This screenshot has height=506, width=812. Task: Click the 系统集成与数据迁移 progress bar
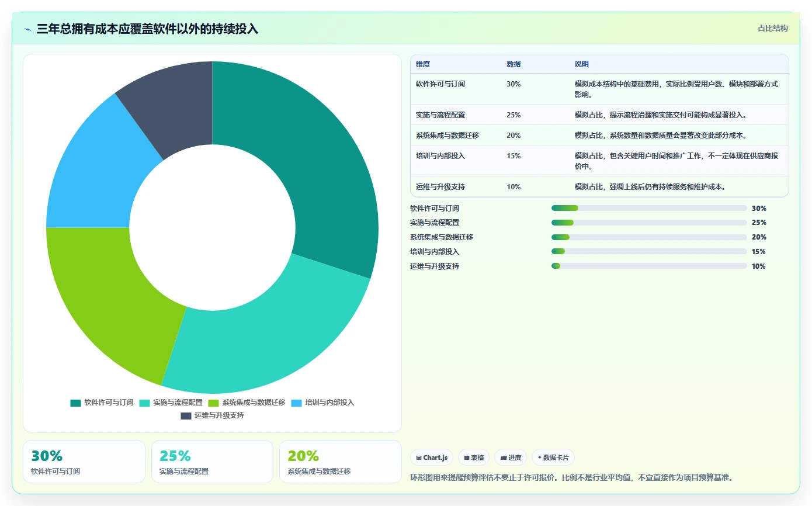[649, 237]
